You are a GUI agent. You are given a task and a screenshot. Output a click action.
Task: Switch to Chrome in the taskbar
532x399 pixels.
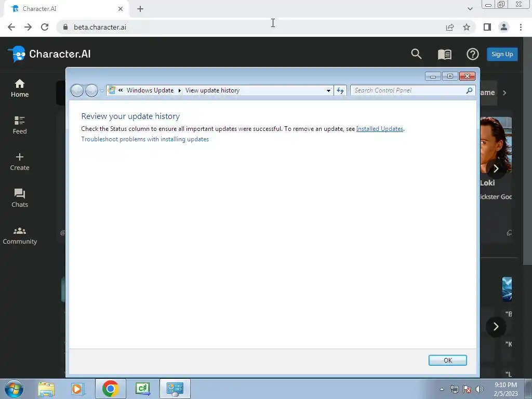[110, 389]
